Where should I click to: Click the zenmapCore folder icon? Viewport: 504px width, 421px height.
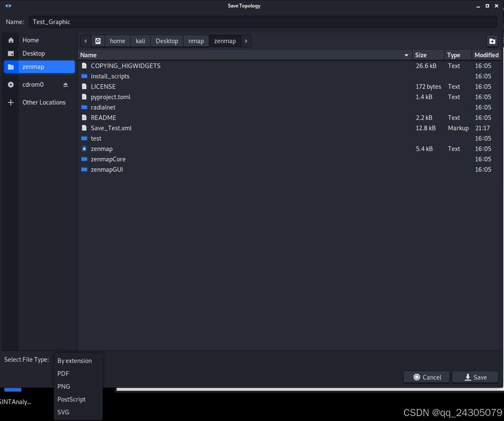point(84,159)
